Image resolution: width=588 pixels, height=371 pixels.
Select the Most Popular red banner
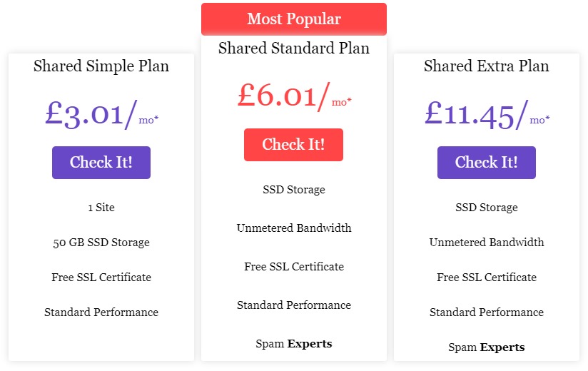pos(294,19)
